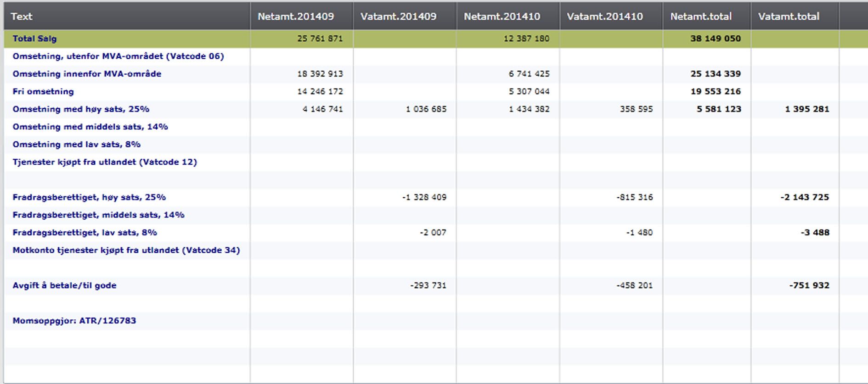Click Omsetning med høy sats, 25%
This screenshot has height=384, width=868.
pos(81,109)
